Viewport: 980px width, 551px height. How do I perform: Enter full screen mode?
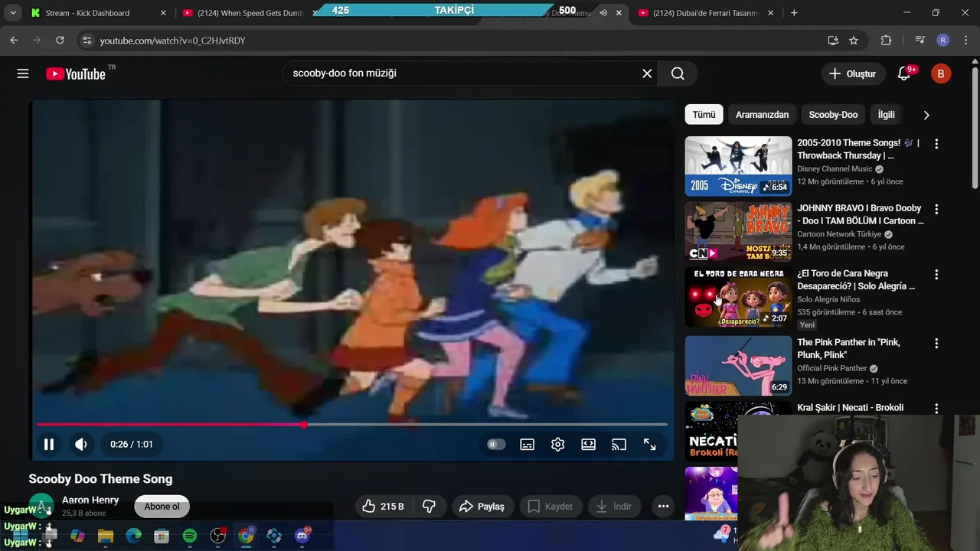(x=649, y=444)
